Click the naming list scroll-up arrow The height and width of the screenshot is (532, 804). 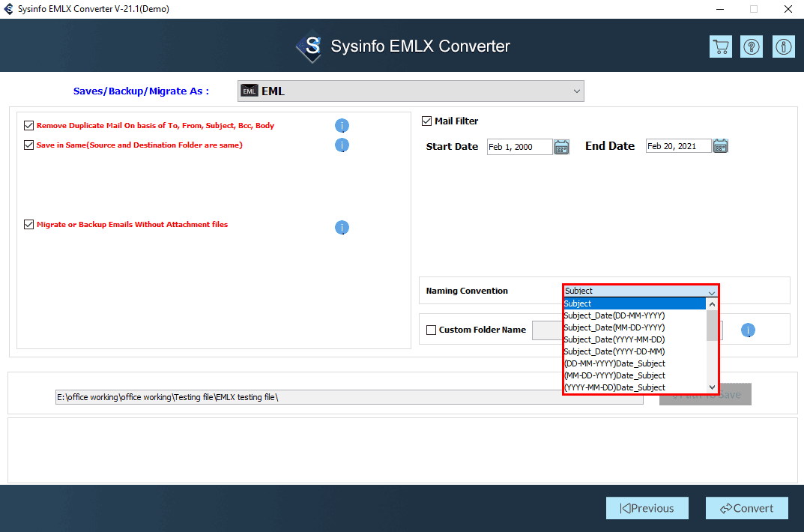tap(712, 304)
